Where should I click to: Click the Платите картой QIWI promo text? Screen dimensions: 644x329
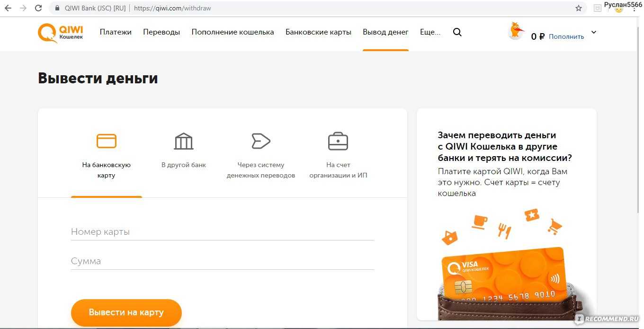502,182
